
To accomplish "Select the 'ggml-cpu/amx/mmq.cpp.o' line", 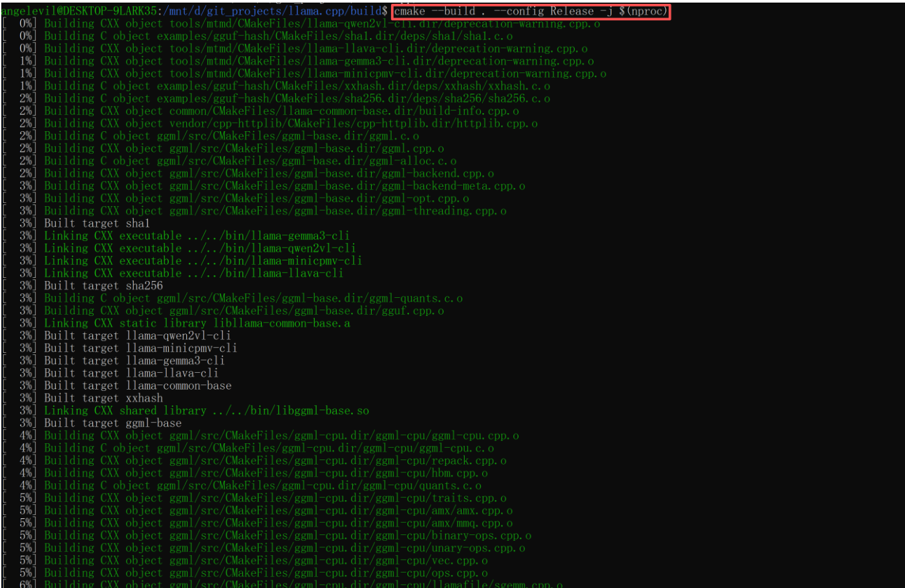I will click(257, 523).
